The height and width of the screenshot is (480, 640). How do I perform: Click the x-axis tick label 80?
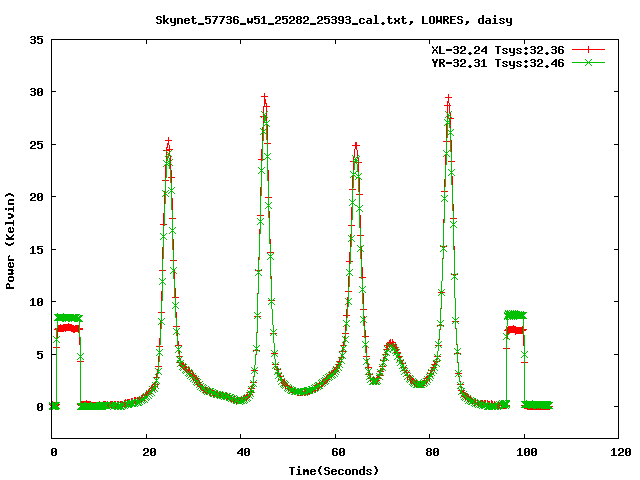432,452
